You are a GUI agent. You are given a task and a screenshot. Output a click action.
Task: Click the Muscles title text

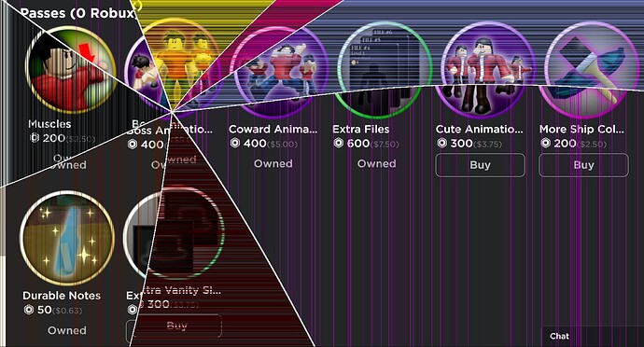pos(49,124)
